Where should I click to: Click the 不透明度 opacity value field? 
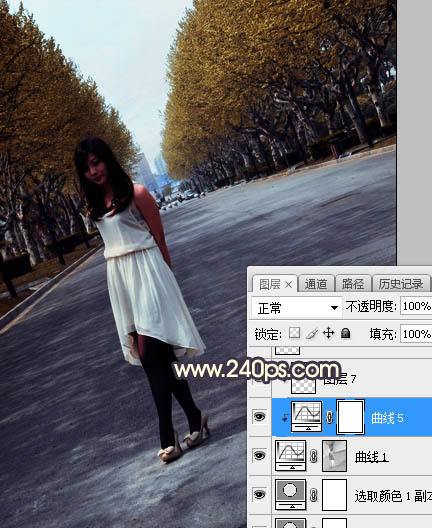416,306
